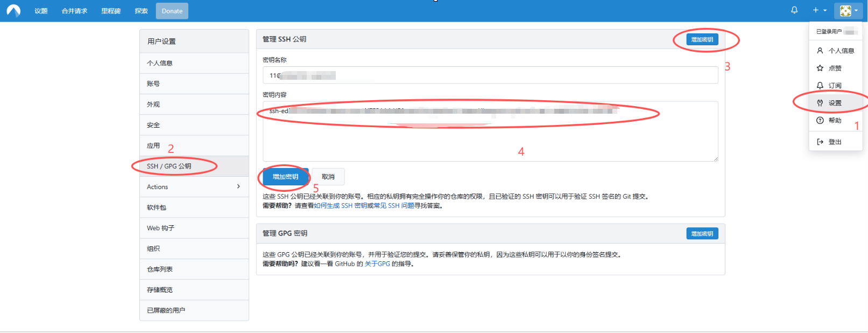This screenshot has height=333, width=868.
Task: Open the 常见 SSH 问题 link
Action: pos(394,206)
